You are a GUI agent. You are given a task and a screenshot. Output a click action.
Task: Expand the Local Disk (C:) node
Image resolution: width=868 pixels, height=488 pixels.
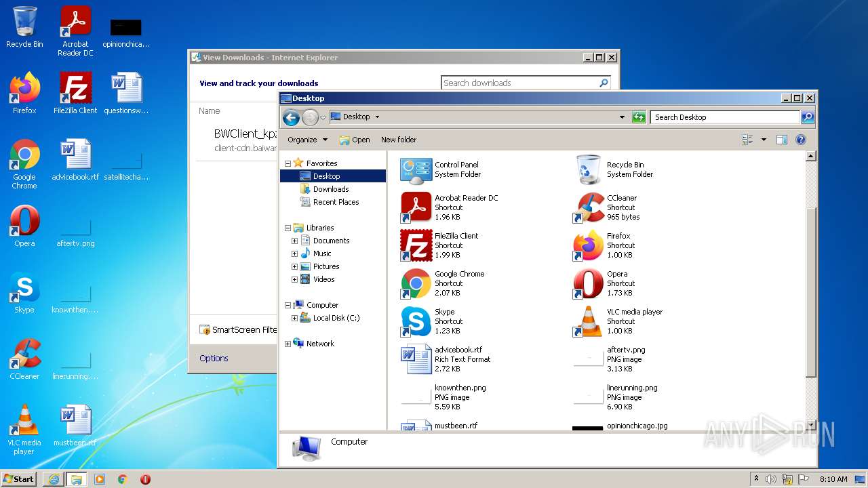tap(294, 318)
